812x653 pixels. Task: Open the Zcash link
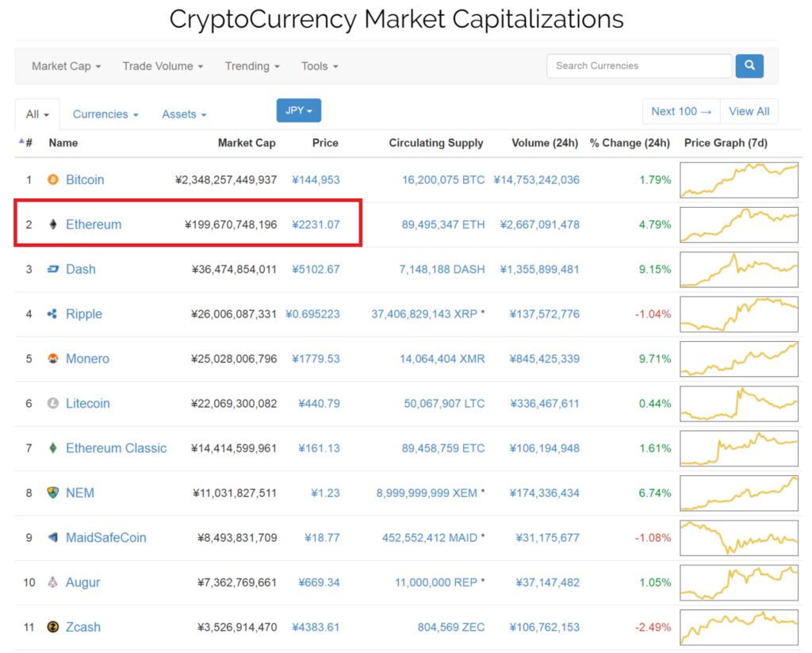click(x=82, y=627)
